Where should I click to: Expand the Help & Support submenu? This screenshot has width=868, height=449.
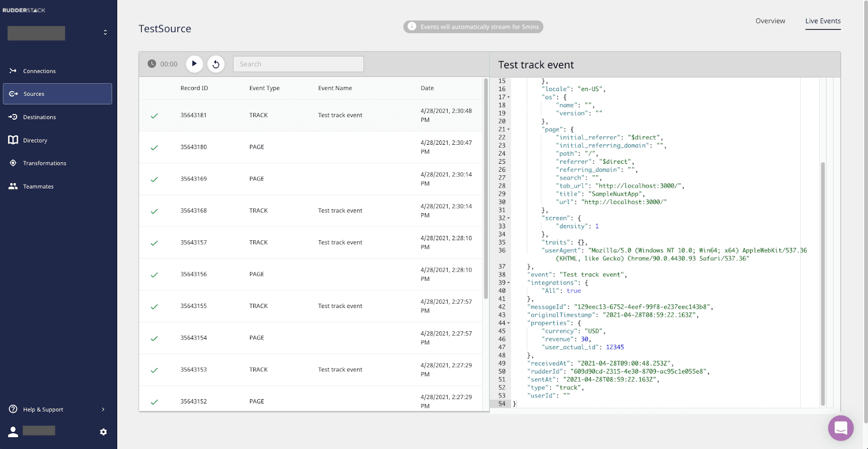click(x=103, y=409)
